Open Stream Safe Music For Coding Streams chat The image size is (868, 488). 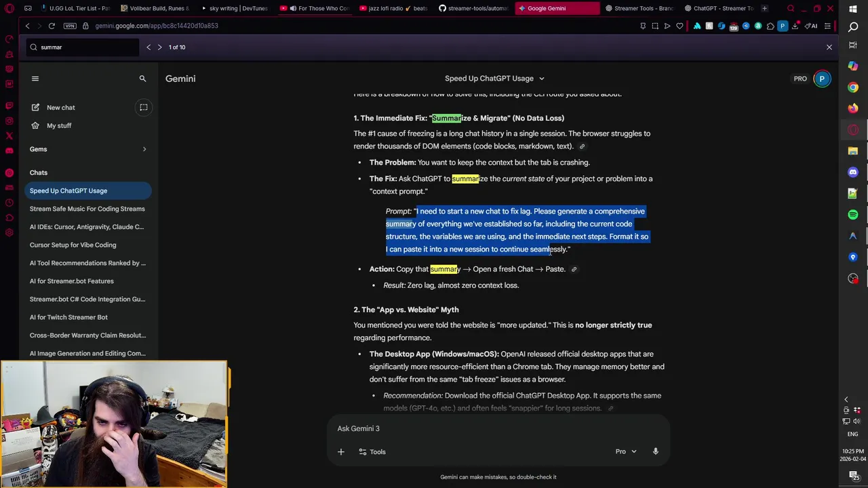click(x=87, y=209)
